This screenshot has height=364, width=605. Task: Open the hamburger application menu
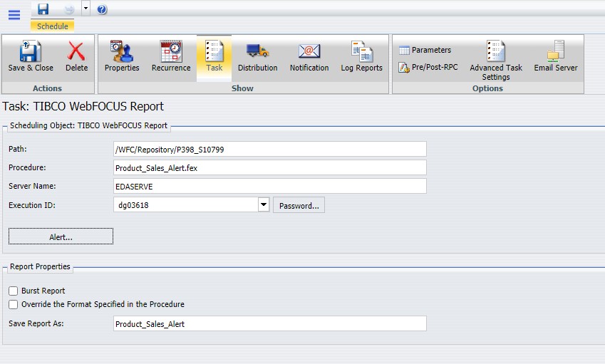pos(14,15)
